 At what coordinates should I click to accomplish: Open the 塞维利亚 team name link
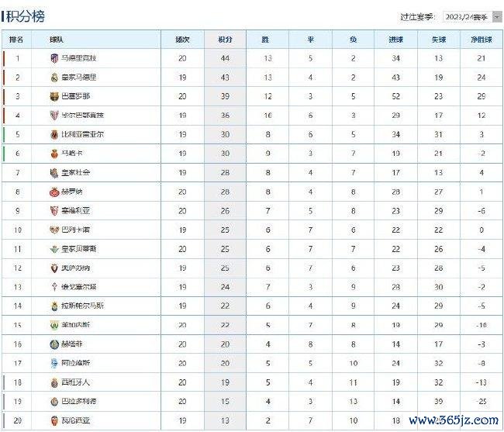click(x=75, y=211)
